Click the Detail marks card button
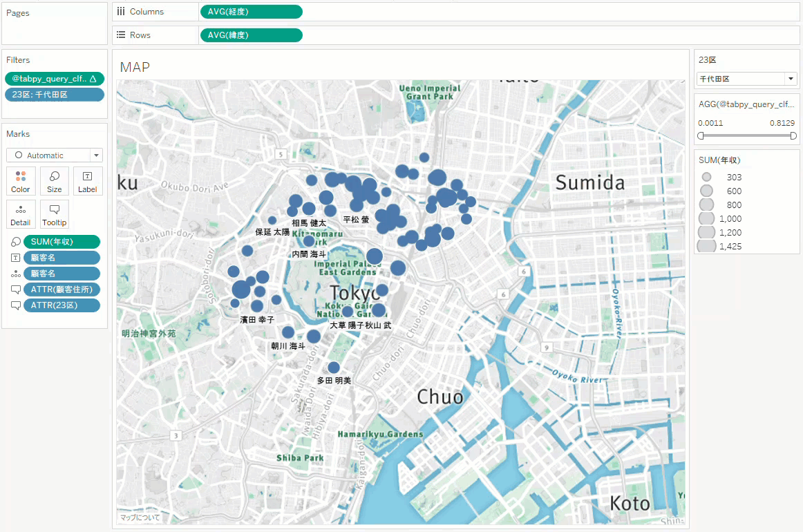803x532 pixels. 21,214
